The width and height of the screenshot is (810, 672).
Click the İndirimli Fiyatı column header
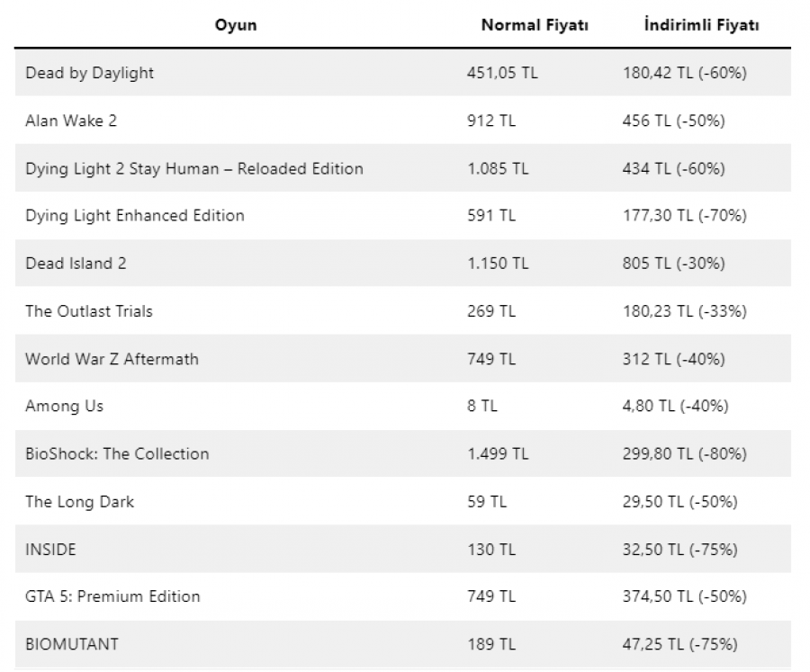coord(701,25)
